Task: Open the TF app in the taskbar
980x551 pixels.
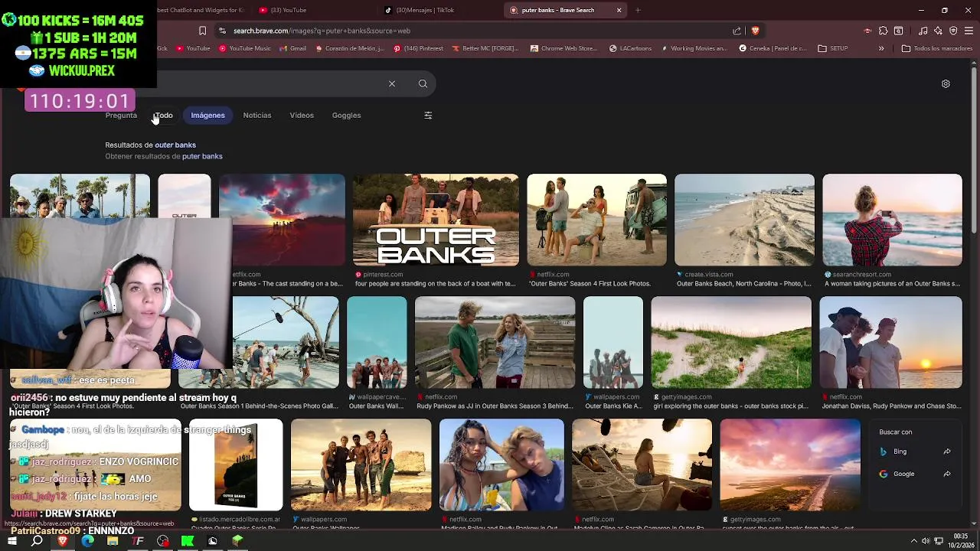Action: click(x=138, y=541)
